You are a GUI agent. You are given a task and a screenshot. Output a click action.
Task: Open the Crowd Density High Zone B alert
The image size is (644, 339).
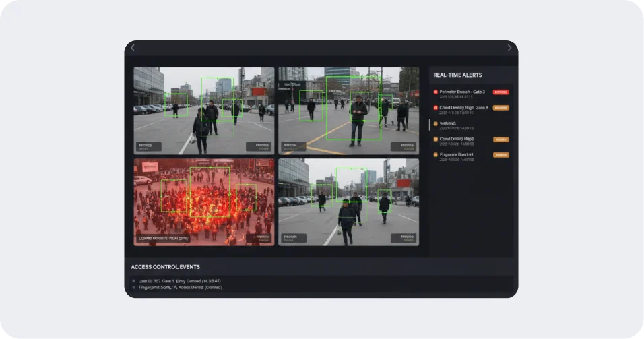click(x=471, y=110)
